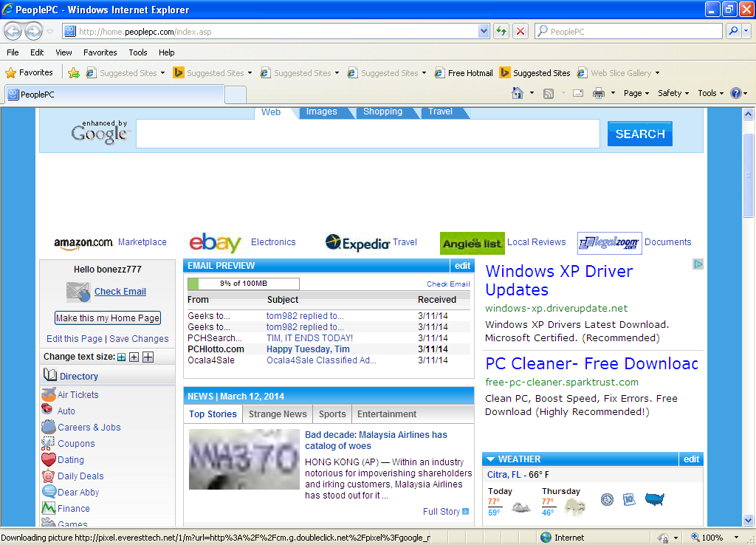Open the Edit menu in the menu bar

coord(37,52)
